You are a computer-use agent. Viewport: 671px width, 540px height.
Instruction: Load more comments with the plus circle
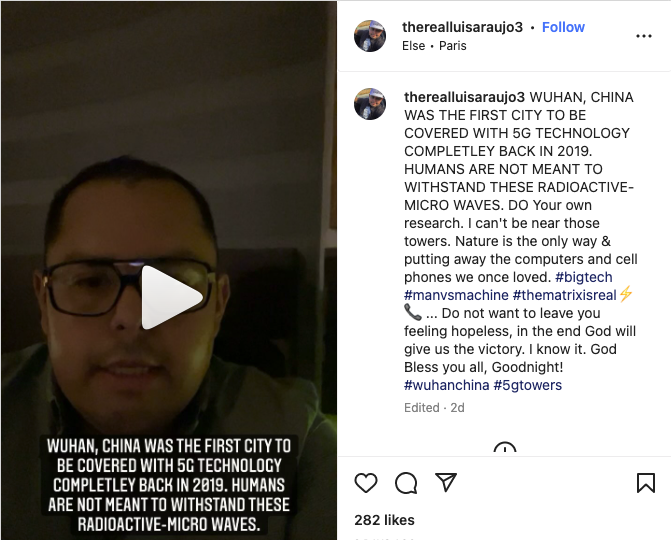tap(505, 448)
